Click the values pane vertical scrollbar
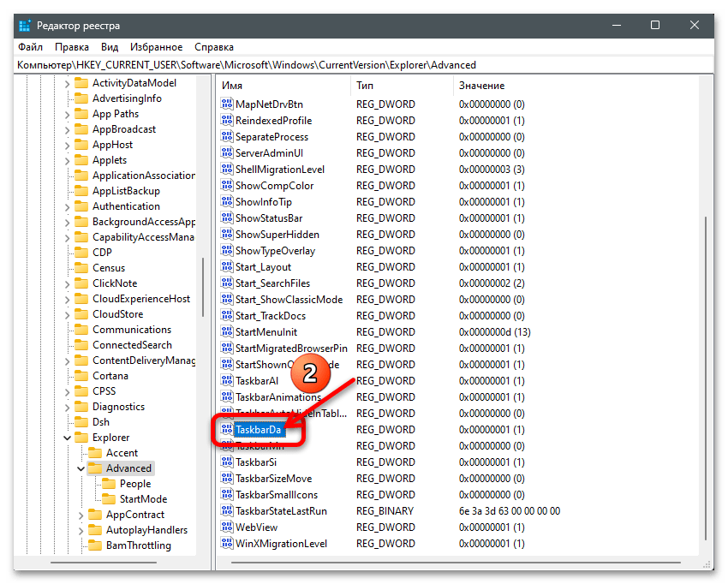This screenshot has width=728, height=584. tap(706, 378)
